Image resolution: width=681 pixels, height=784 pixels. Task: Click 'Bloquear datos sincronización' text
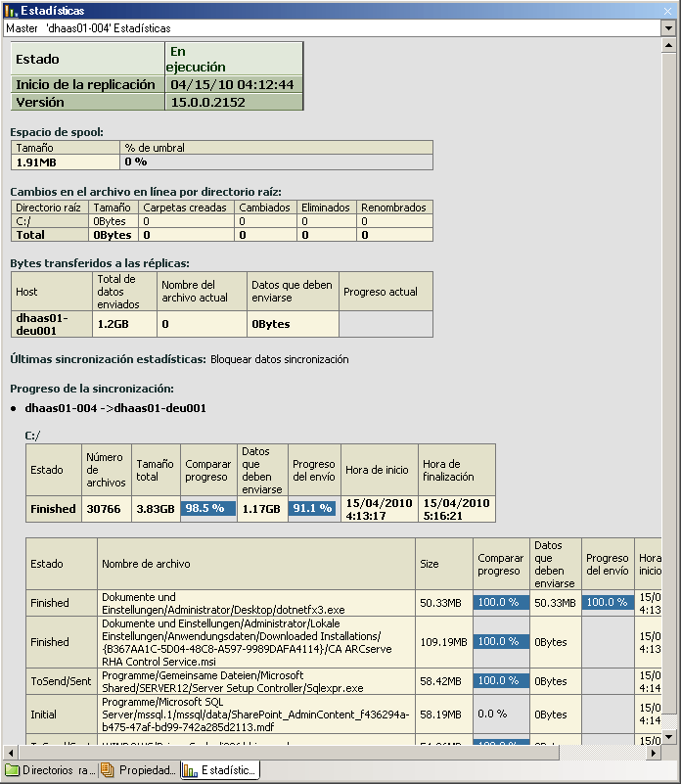coord(280,359)
